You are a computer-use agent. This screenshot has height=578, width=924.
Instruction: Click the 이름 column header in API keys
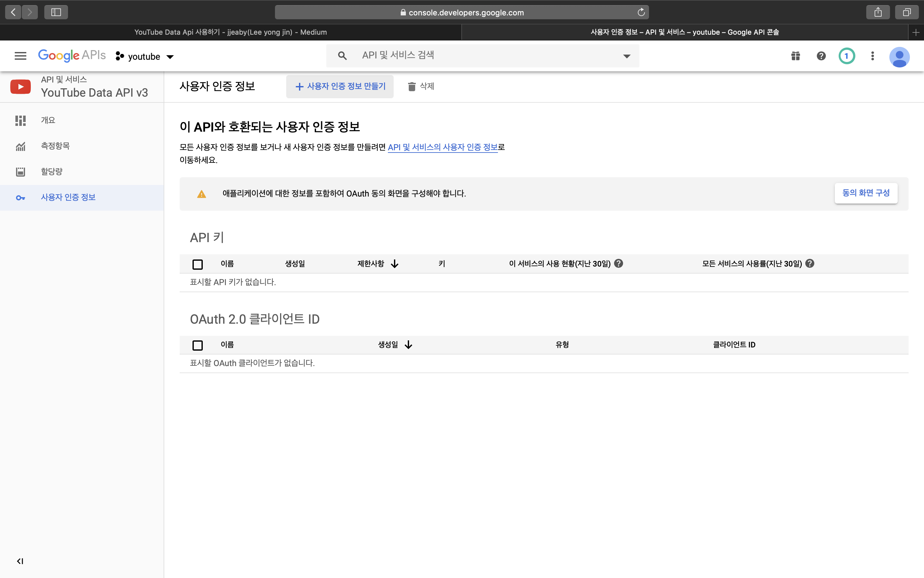227,264
